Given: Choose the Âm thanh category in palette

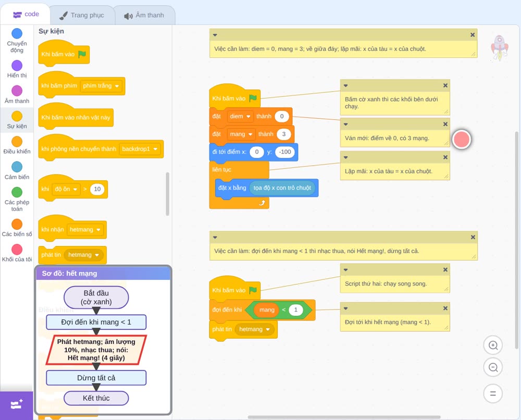Looking at the screenshot, I should [x=17, y=91].
